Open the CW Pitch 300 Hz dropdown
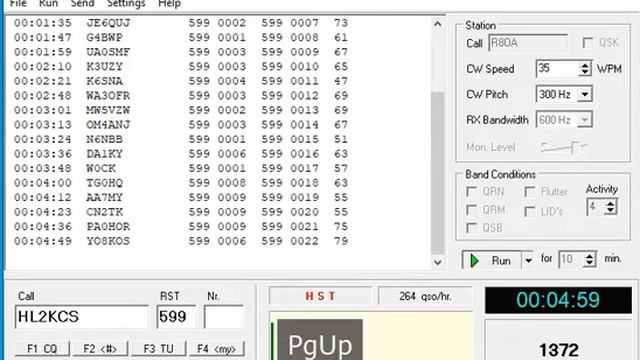 pyautogui.click(x=585, y=94)
